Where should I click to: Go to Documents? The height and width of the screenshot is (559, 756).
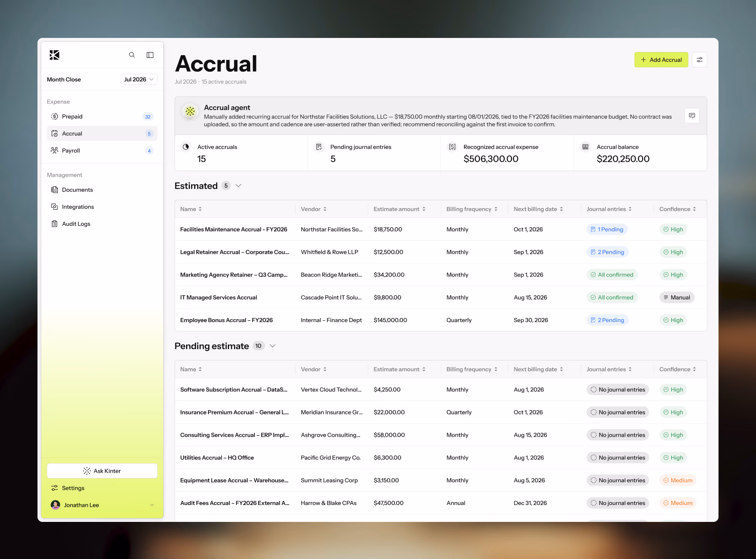click(x=102, y=190)
